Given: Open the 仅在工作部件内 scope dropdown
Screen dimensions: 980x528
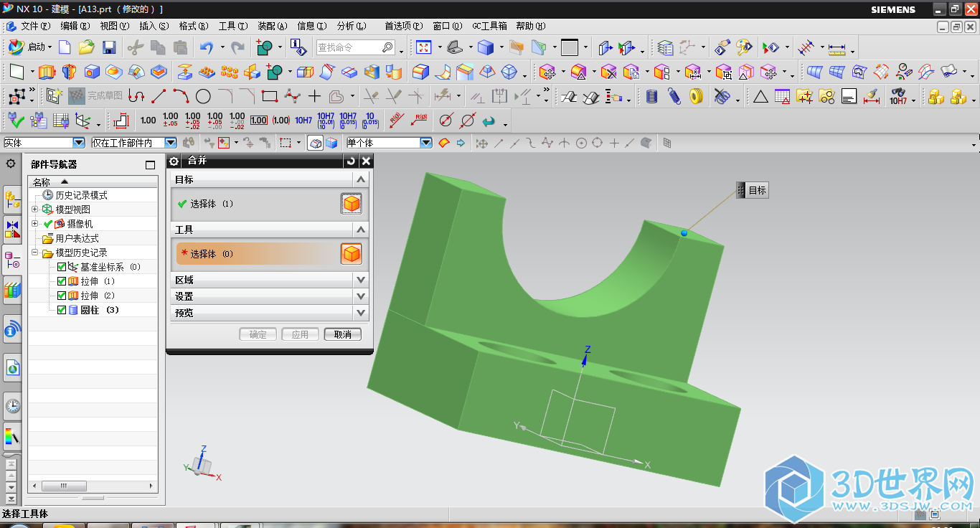Looking at the screenshot, I should click(171, 143).
